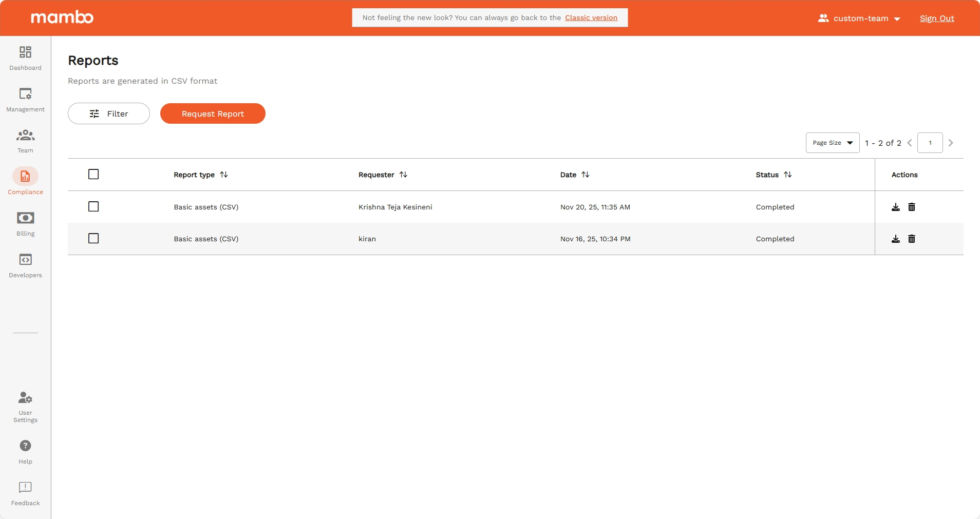980x519 pixels.
Task: Open the Team page
Action: 25,140
